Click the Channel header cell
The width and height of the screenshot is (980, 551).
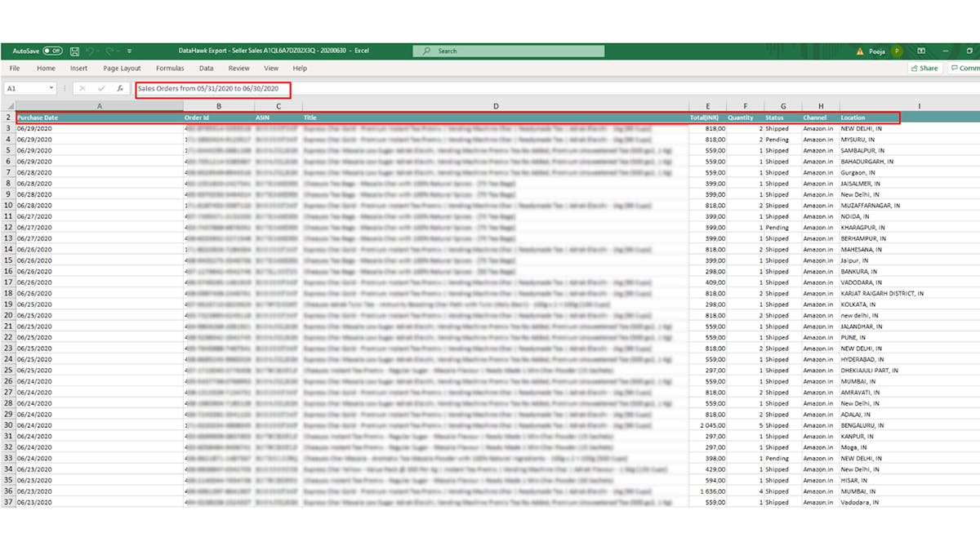[821, 118]
